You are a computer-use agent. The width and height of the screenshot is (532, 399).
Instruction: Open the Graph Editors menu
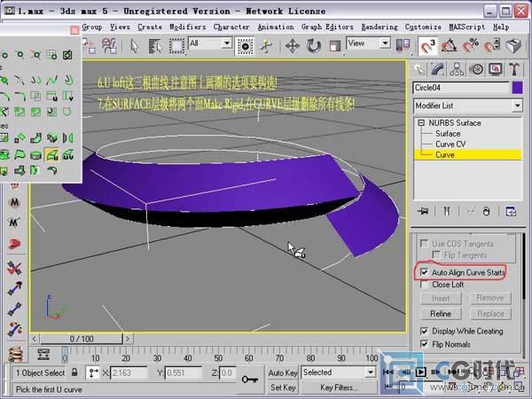(x=327, y=27)
